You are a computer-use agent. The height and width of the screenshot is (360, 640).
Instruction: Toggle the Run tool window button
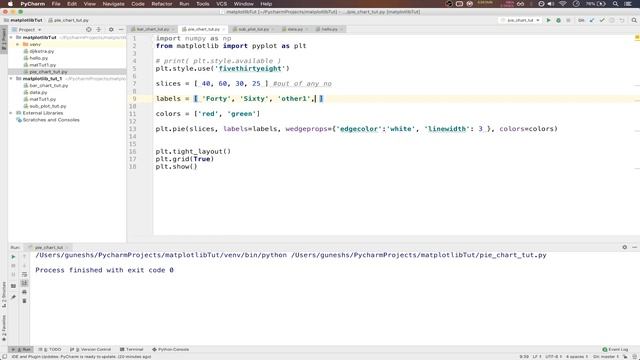(x=21, y=349)
